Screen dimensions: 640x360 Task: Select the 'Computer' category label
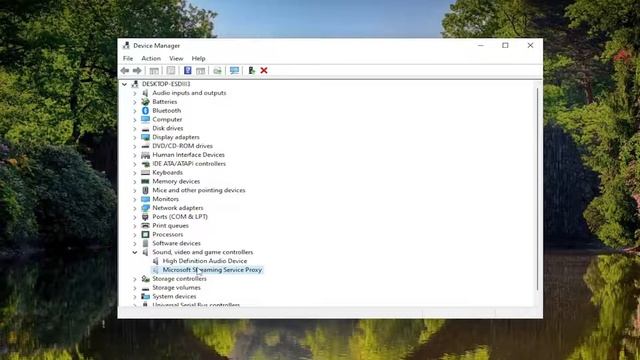[x=167, y=120]
